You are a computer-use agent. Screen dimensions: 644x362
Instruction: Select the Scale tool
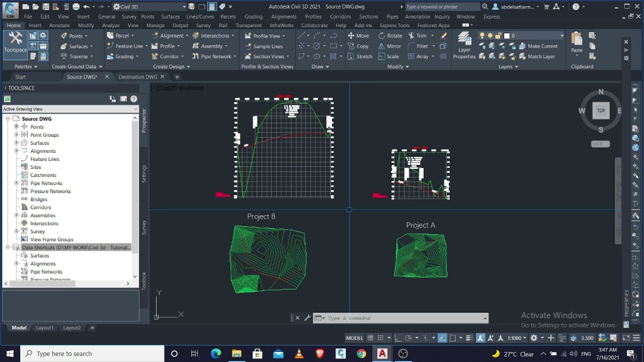pyautogui.click(x=388, y=56)
